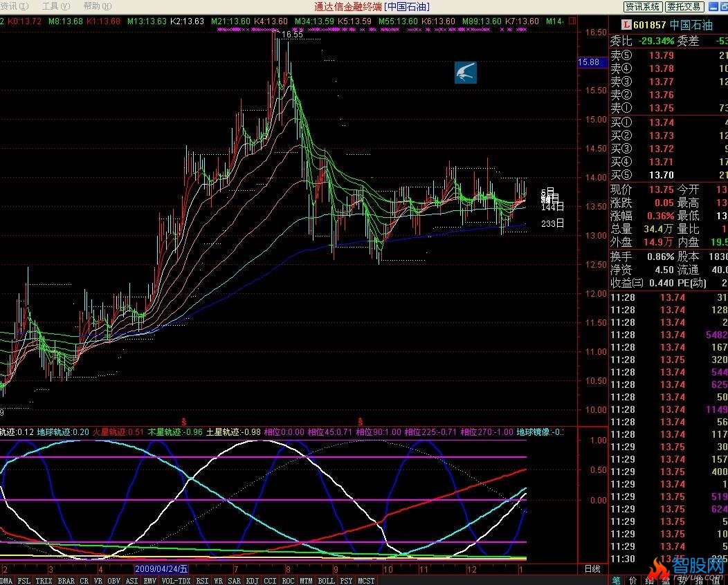The height and width of the screenshot is (585, 728).
Task: Click the 委托交易 button
Action: click(x=685, y=6)
